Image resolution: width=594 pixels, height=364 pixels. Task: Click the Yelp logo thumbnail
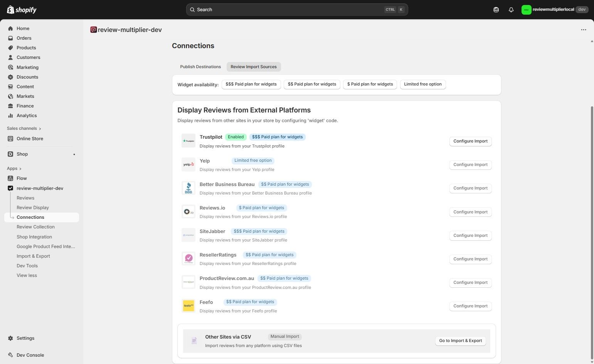click(x=188, y=164)
